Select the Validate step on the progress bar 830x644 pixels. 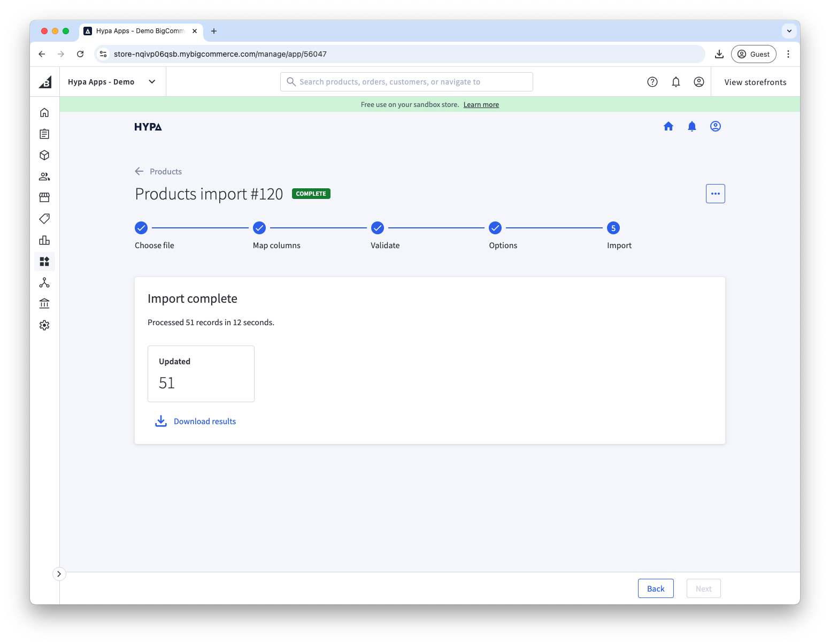378,227
